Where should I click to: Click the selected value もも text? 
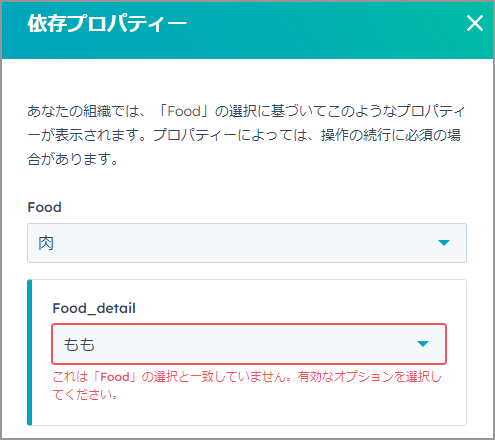79,344
